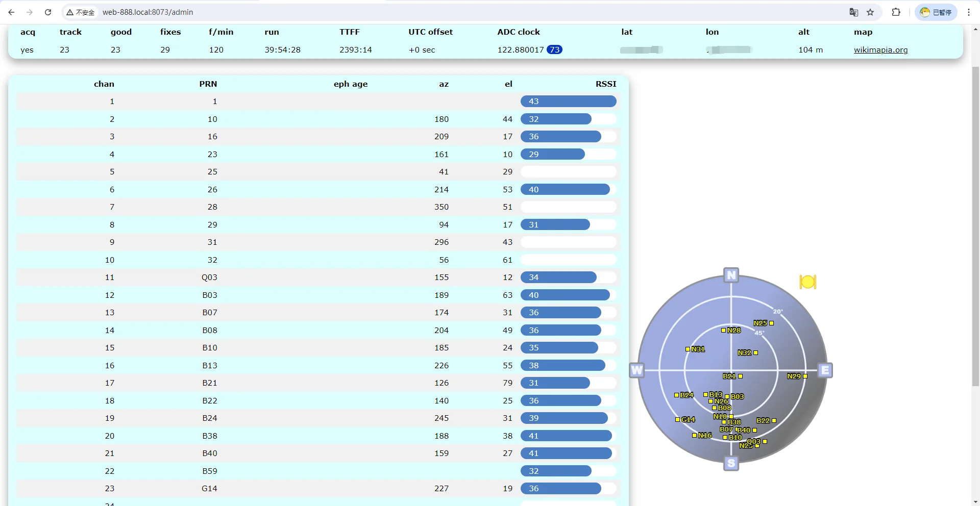Click the ADC clock 73 badge

pos(554,49)
